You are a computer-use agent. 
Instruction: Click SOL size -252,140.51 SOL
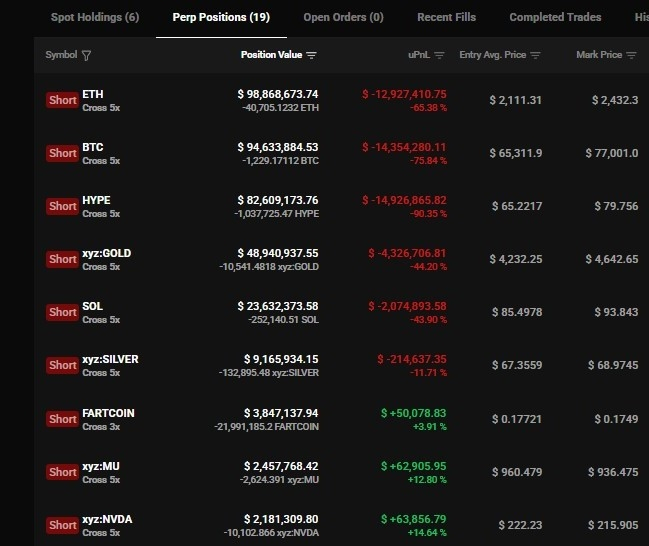point(284,320)
